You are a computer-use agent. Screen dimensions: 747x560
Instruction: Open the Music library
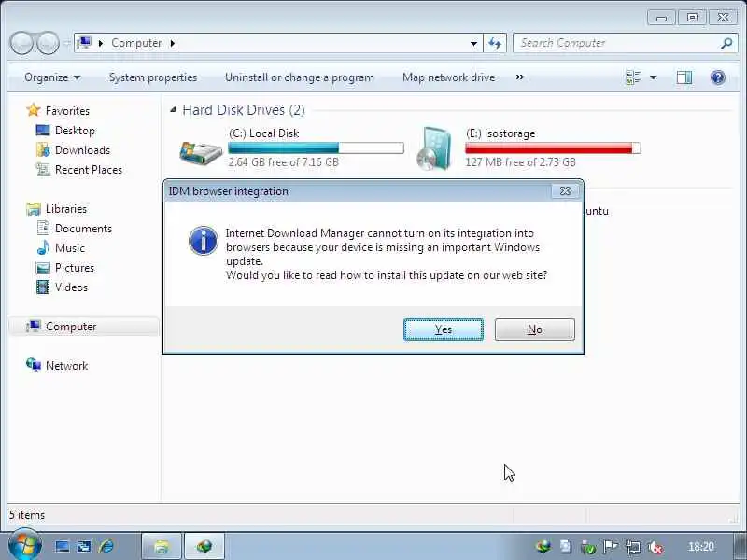tap(69, 247)
